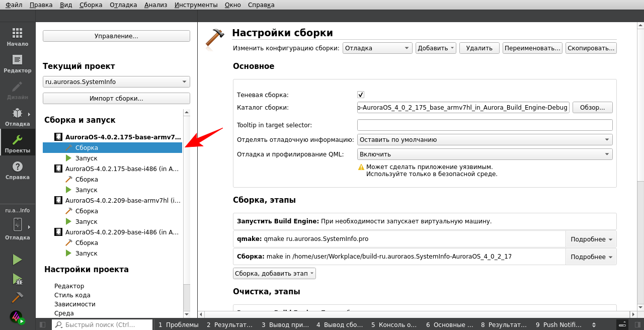
Task: Run the application with the green play icon
Action: pyautogui.click(x=17, y=259)
